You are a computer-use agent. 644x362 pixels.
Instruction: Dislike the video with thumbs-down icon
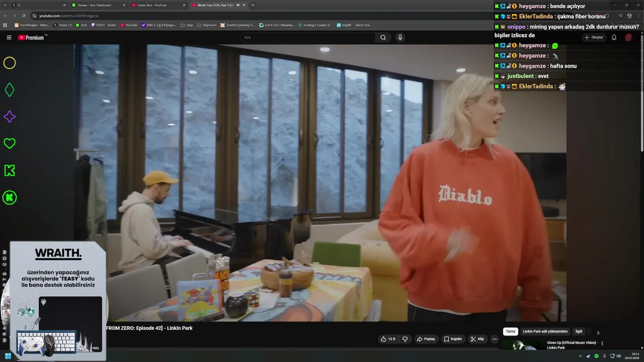click(x=405, y=339)
